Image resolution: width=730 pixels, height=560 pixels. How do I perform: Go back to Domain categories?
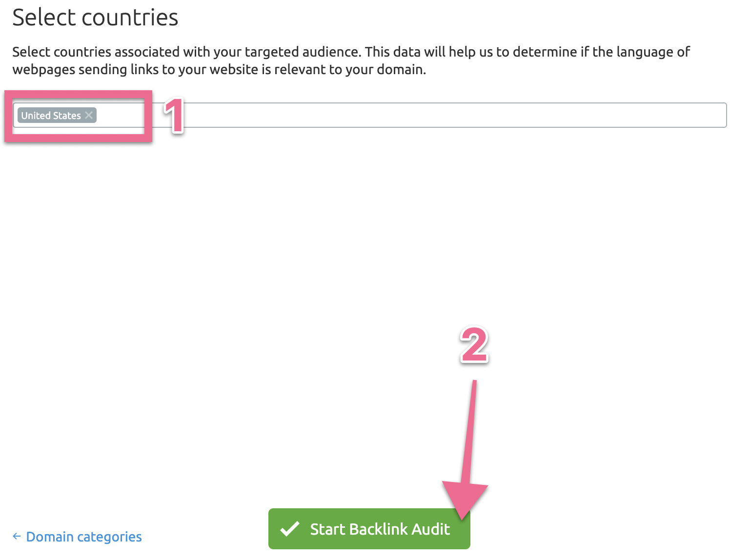point(83,537)
